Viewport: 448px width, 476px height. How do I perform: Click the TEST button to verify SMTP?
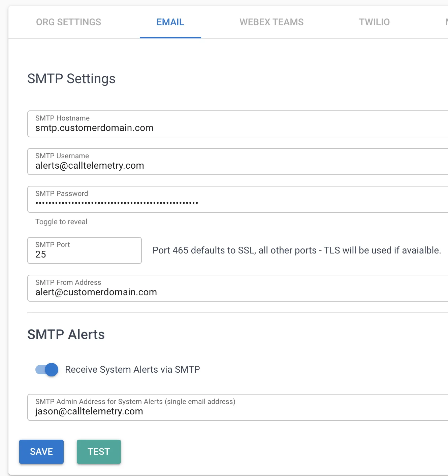pyautogui.click(x=99, y=452)
